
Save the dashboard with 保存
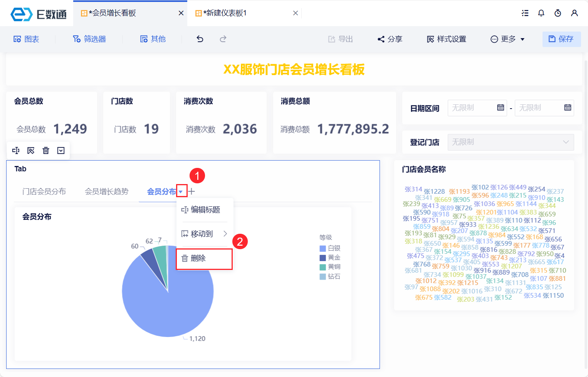pos(561,39)
